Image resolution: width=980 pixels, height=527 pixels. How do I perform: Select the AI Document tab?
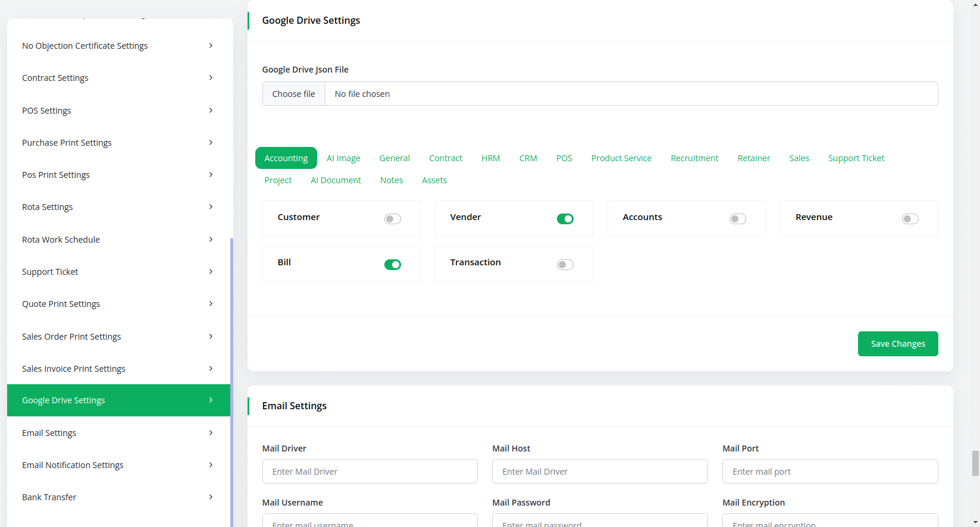[336, 180]
